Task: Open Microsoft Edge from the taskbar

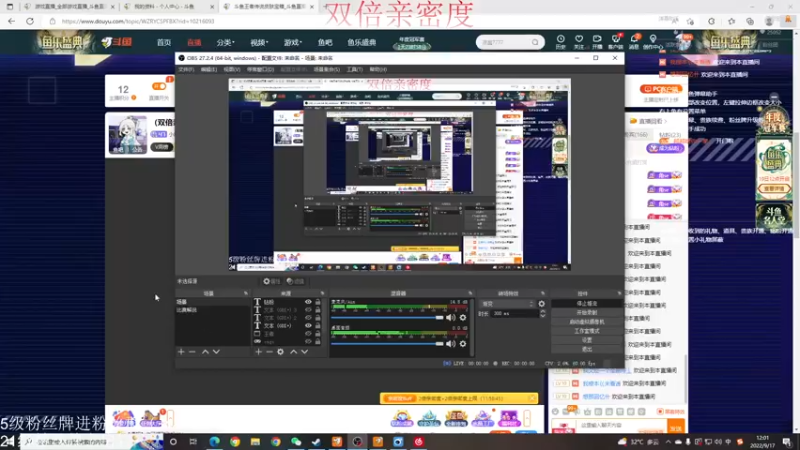Action: point(214,441)
